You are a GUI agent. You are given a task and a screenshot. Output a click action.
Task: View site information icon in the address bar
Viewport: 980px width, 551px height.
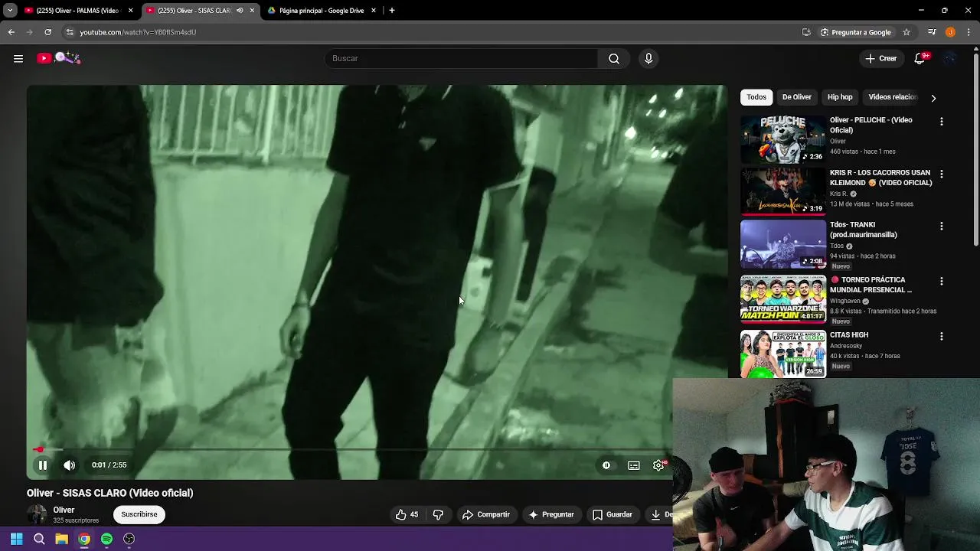click(x=70, y=32)
